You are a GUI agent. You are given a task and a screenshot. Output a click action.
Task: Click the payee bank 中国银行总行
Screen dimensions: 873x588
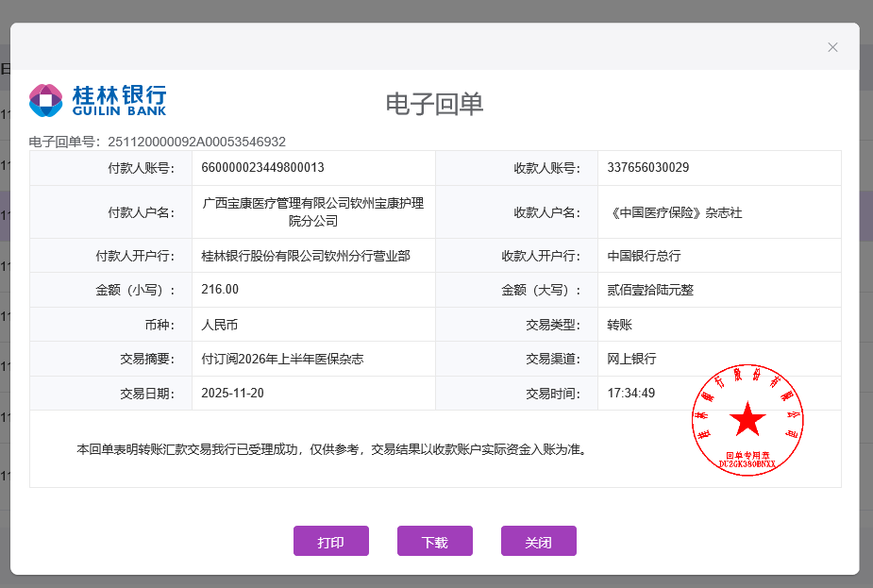pos(644,256)
